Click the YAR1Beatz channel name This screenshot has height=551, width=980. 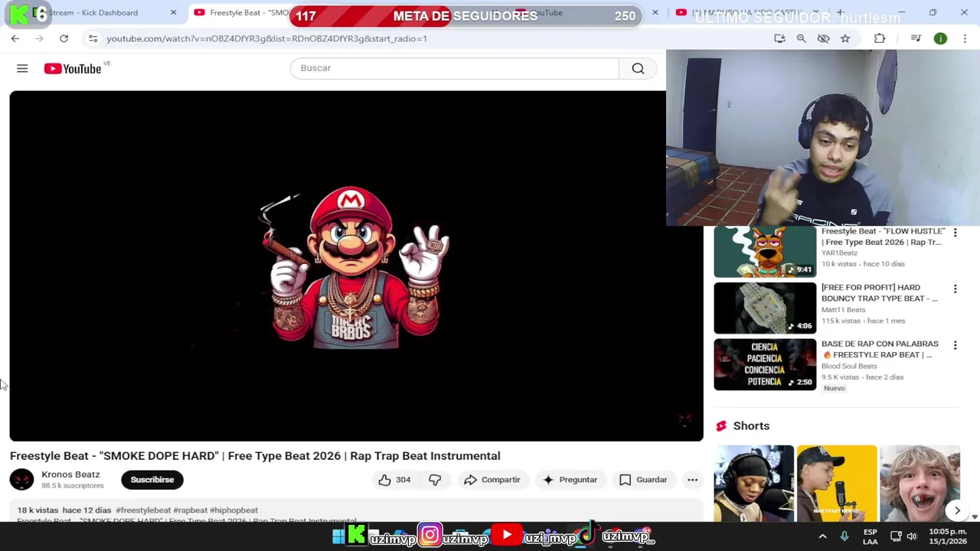839,253
